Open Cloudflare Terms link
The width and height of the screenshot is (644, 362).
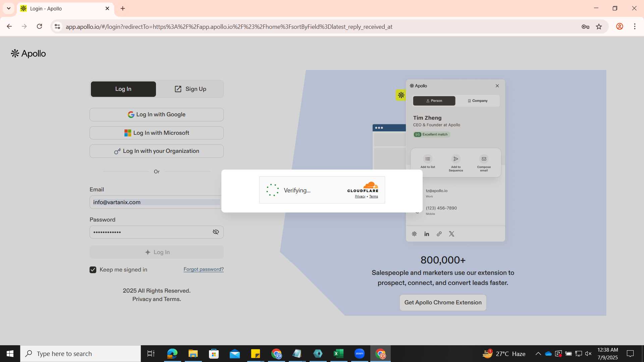(374, 197)
